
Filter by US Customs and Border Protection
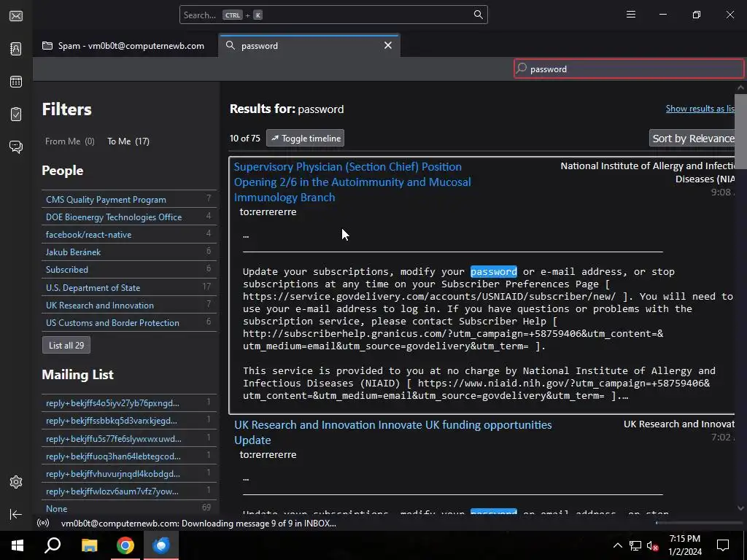(128, 322)
